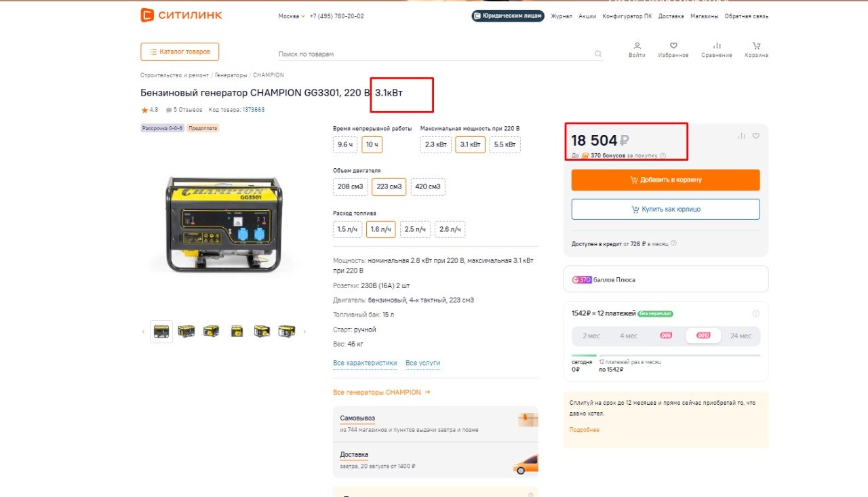Select the 5.5 кВт power option
This screenshot has height=497, width=868.
505,144
